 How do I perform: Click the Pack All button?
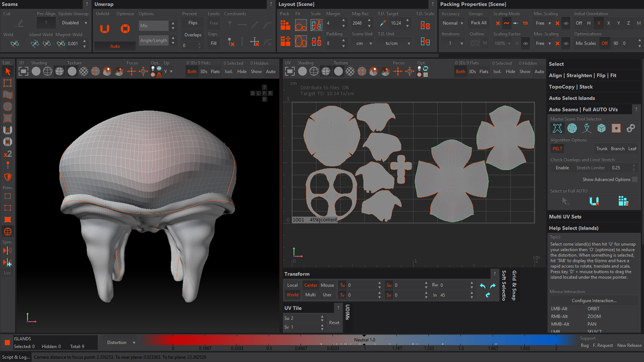478,23
